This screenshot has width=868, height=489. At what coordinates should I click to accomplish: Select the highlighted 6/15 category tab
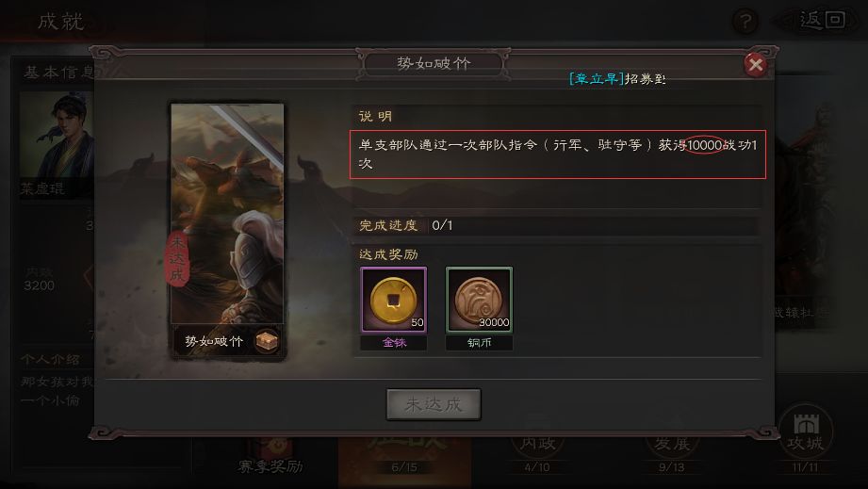[404, 455]
